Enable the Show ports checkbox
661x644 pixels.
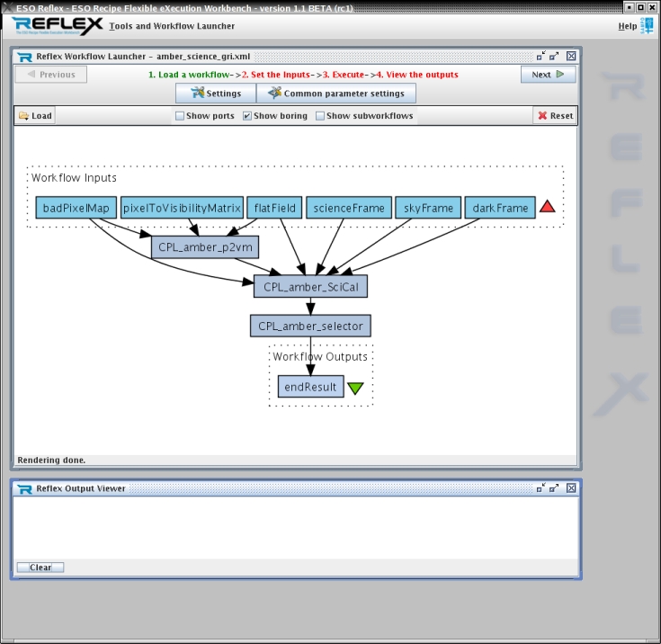180,116
